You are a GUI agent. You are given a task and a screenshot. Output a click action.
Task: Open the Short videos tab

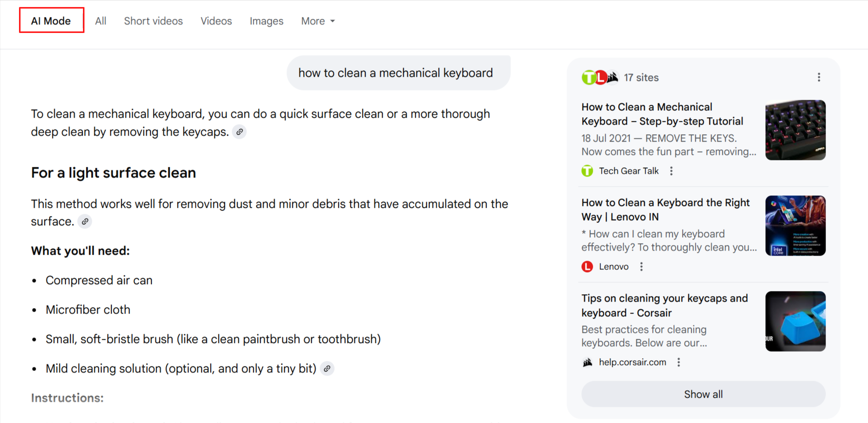click(153, 21)
